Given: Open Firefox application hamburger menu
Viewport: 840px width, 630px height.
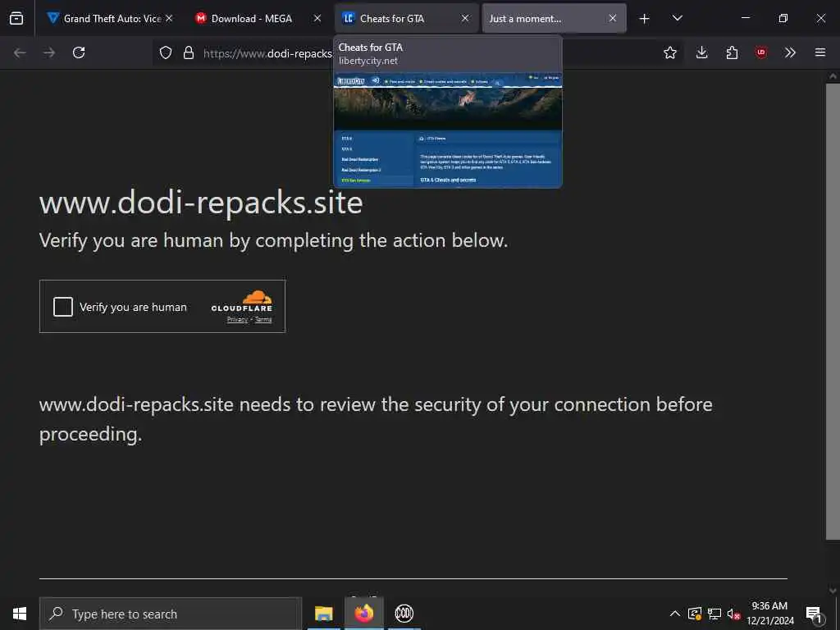Looking at the screenshot, I should coord(819,52).
